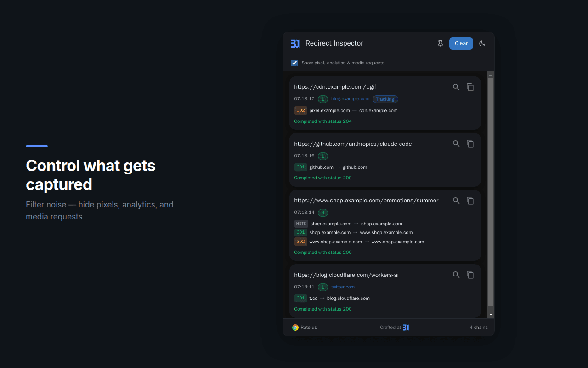Viewport: 588px width, 368px height.
Task: Inspect the github.com/anthropics/claude-code chain
Action: (456, 144)
